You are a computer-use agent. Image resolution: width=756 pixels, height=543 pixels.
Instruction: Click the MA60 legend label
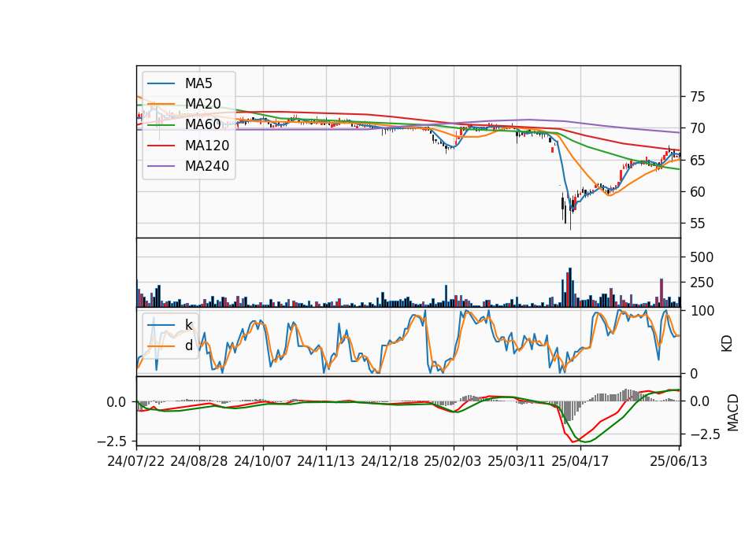point(202,124)
